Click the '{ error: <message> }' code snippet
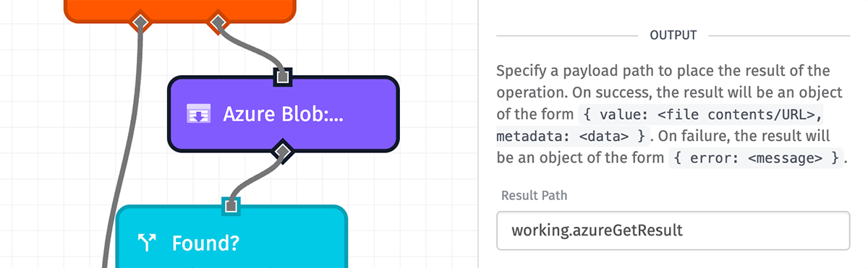Image resolution: width=868 pixels, height=268 pixels. pos(757,157)
